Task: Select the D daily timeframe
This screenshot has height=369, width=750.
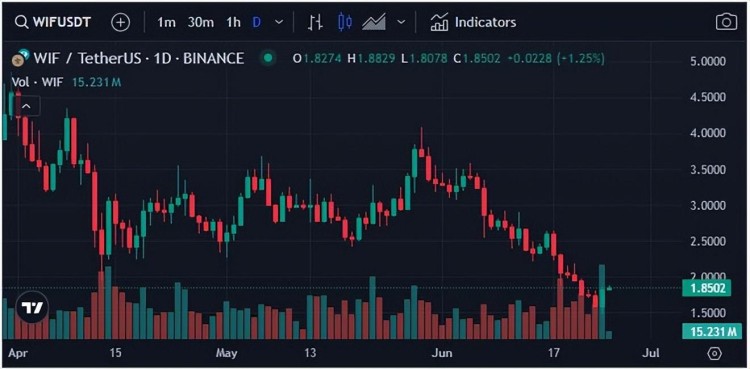Action: (x=257, y=22)
